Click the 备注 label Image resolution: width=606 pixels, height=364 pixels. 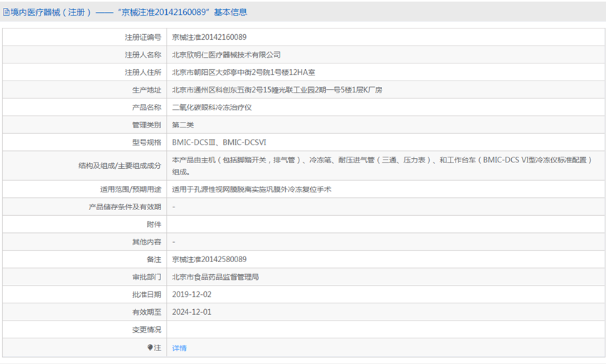tap(154, 259)
